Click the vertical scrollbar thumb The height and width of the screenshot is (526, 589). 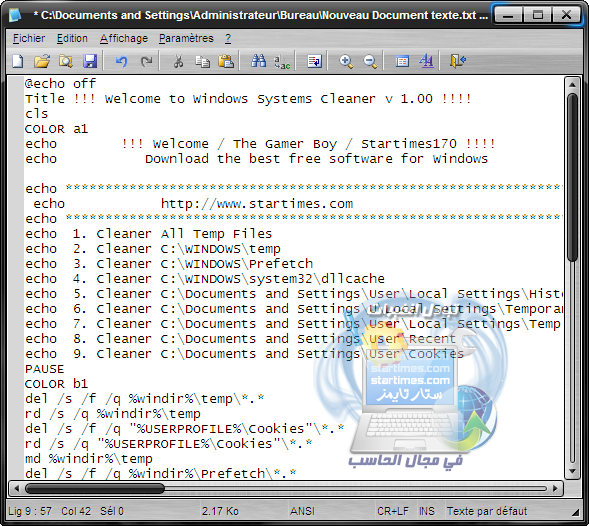572,177
